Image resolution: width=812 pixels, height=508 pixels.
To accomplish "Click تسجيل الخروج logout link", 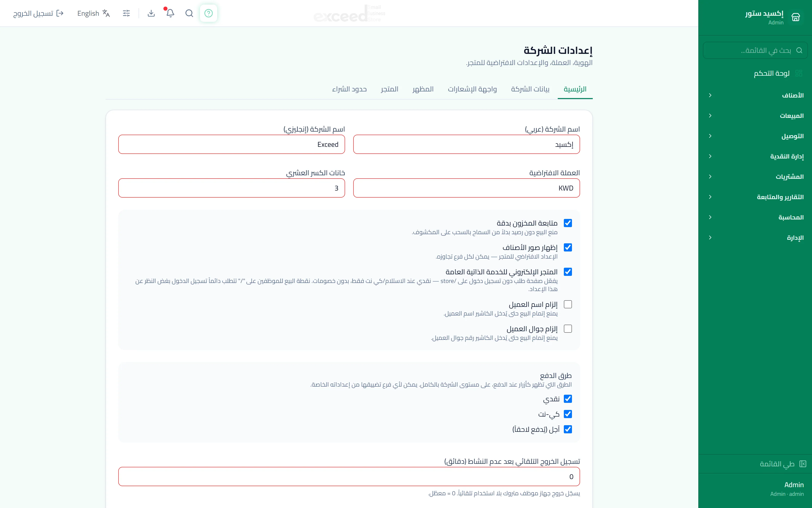I will tap(38, 13).
